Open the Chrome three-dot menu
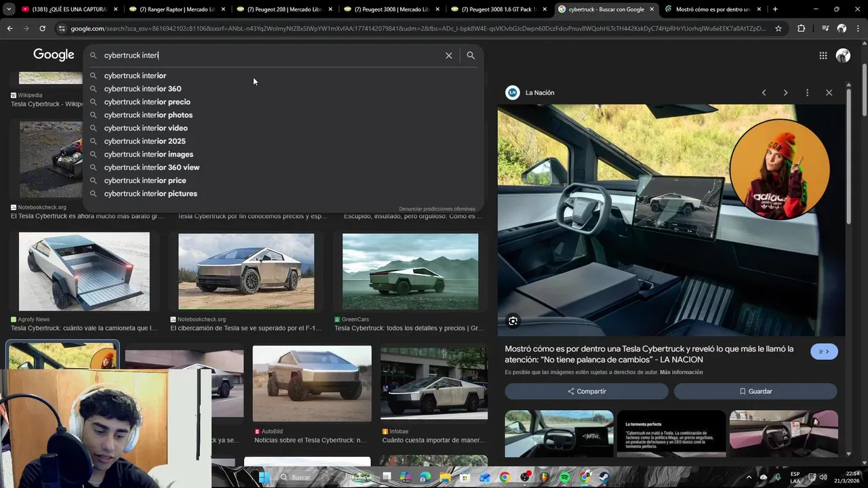Image resolution: width=868 pixels, height=488 pixels. pos(858,28)
